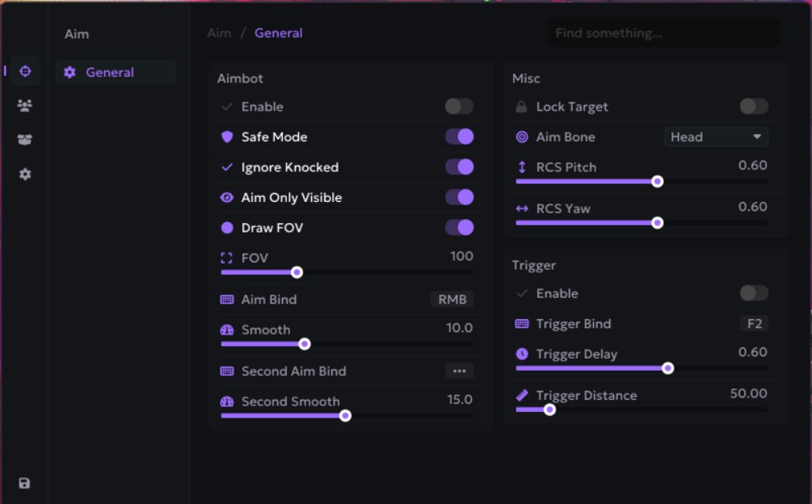The height and width of the screenshot is (504, 812).
Task: Disable the Draw FOV switch
Action: 460,228
